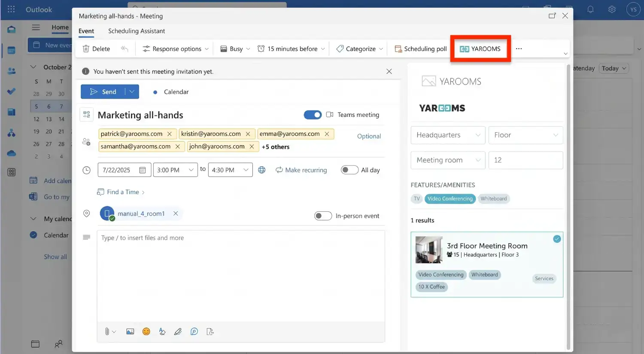The height and width of the screenshot is (354, 644).
Task: Click the draw pen icon in editor
Action: tap(178, 332)
